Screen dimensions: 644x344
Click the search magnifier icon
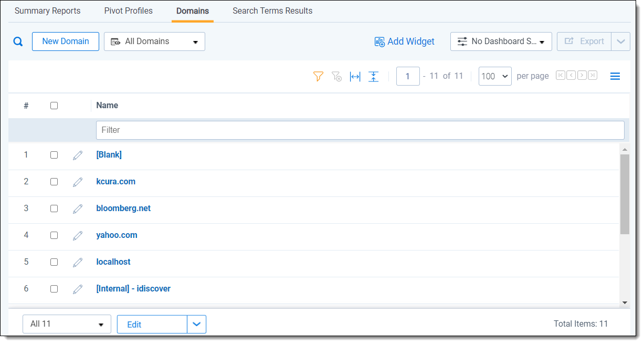coord(18,42)
